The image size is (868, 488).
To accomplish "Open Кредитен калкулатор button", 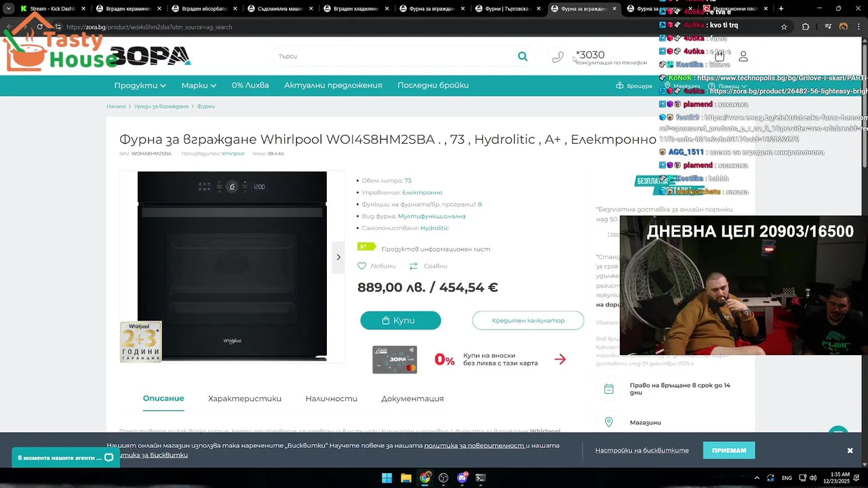I will tap(528, 321).
